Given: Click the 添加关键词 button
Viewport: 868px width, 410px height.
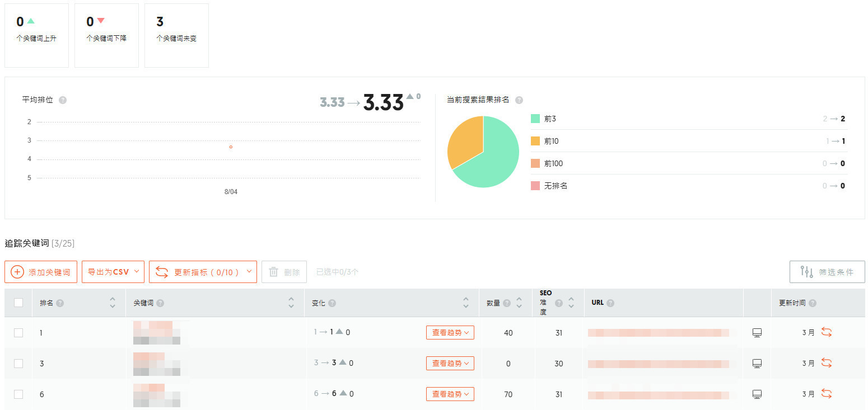Looking at the screenshot, I should click(41, 272).
